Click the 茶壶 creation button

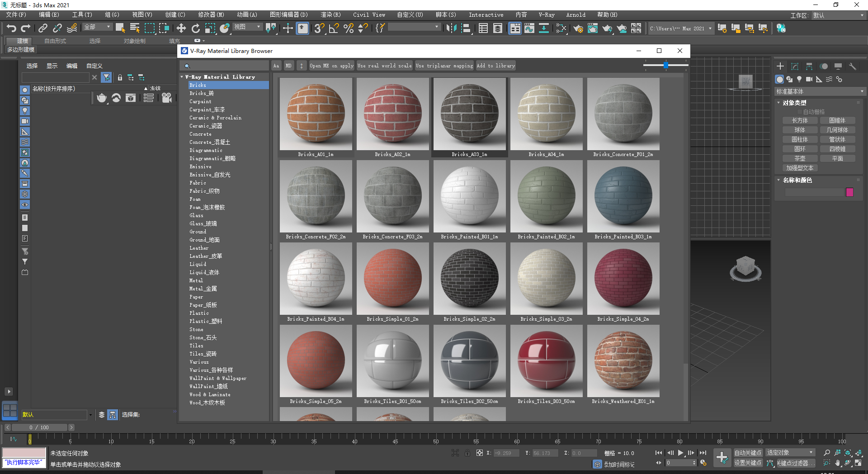point(800,158)
